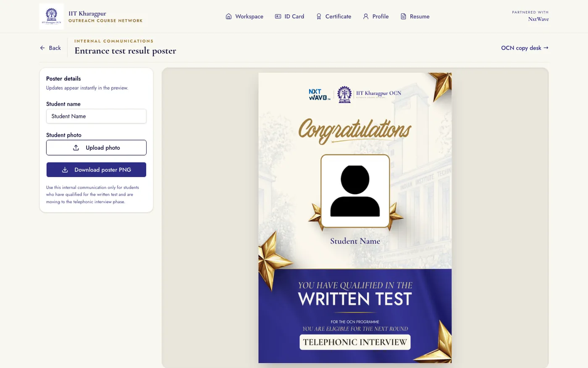Click the back arrow icon
Screen dimensions: 588x368
coord(42,48)
